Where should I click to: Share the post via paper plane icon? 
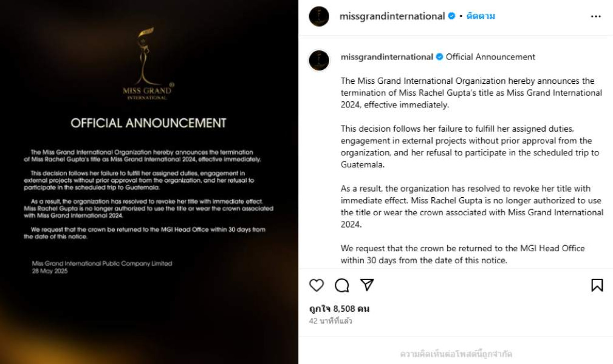367,285
